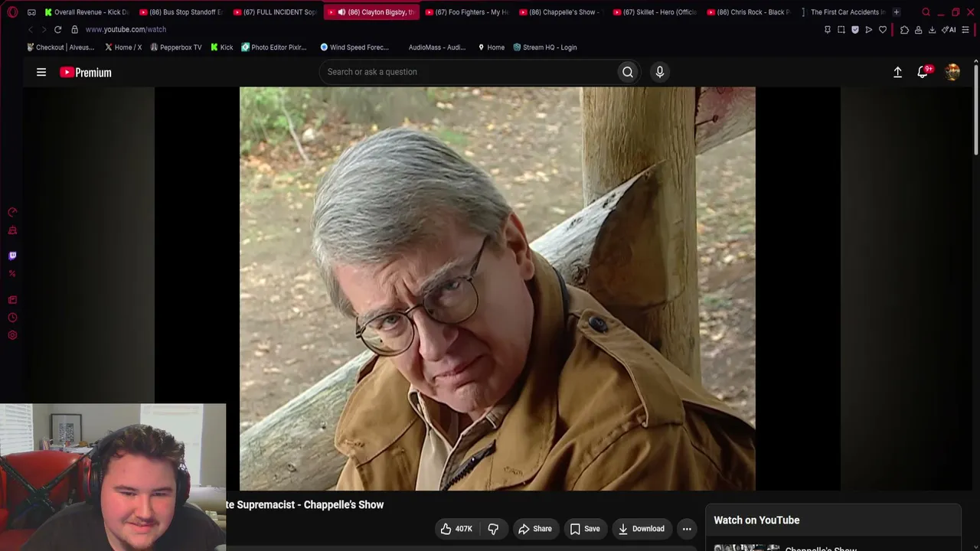Switch to Skillet - Hero tab
This screenshot has height=551, width=980.
655,12
